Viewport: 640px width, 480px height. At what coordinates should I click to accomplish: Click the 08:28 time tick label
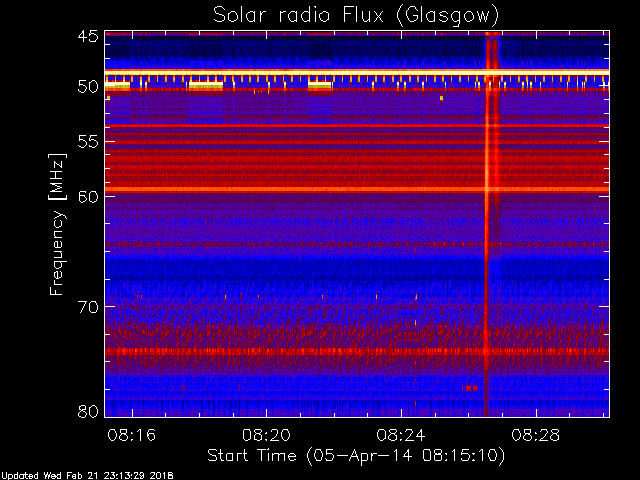(x=536, y=435)
